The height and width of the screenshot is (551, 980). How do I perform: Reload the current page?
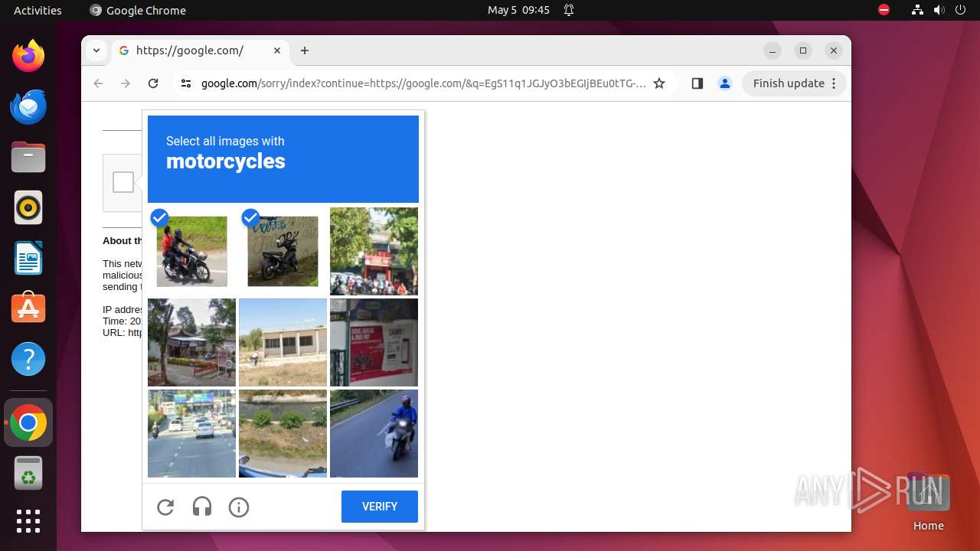click(153, 83)
